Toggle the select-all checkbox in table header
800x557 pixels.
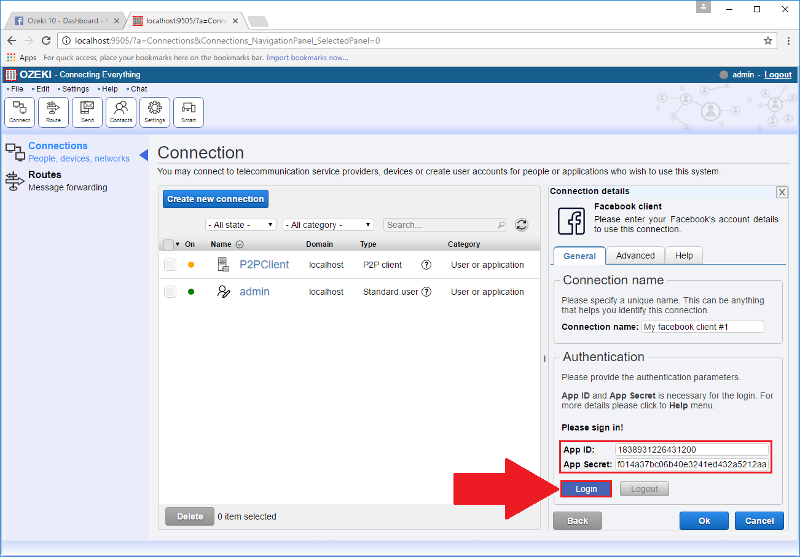(x=168, y=244)
